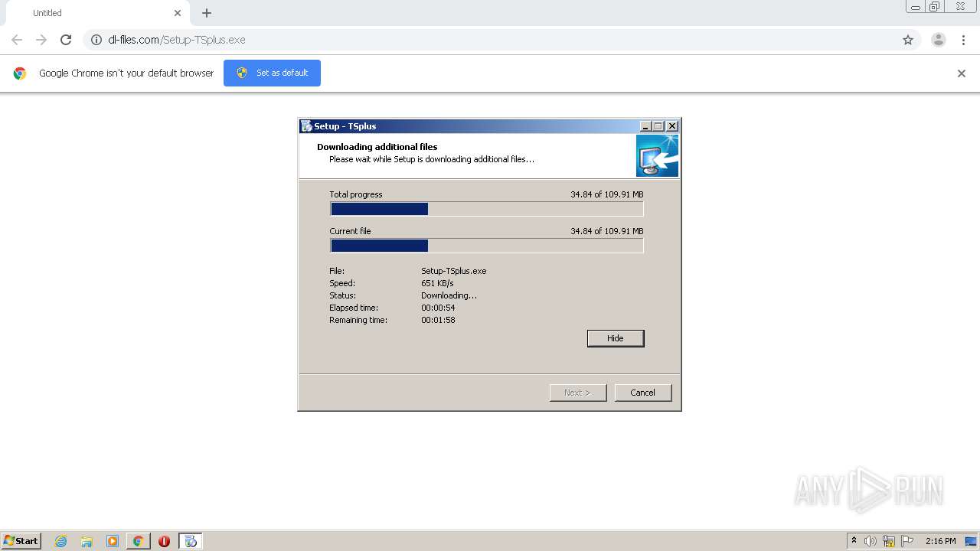The width and height of the screenshot is (980, 551).
Task: Select the speed value 651 KB/s
Action: [x=437, y=283]
